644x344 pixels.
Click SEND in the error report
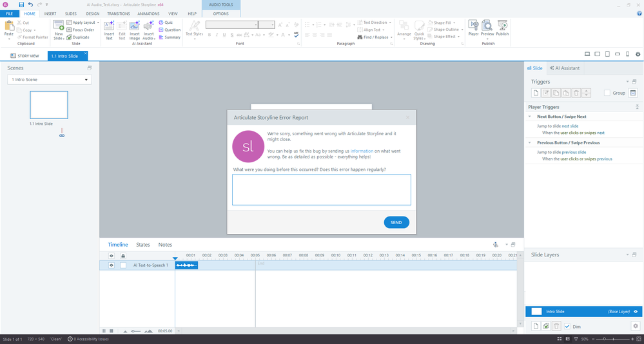coord(396,222)
